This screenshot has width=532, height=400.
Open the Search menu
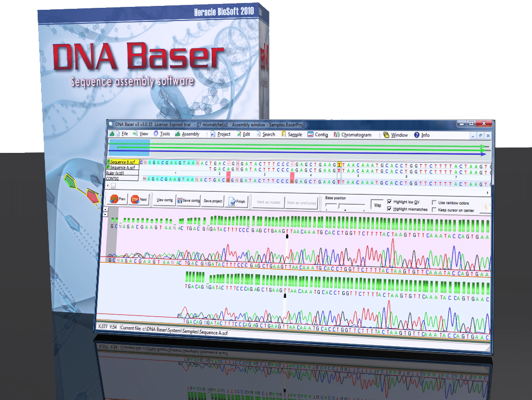269,134
